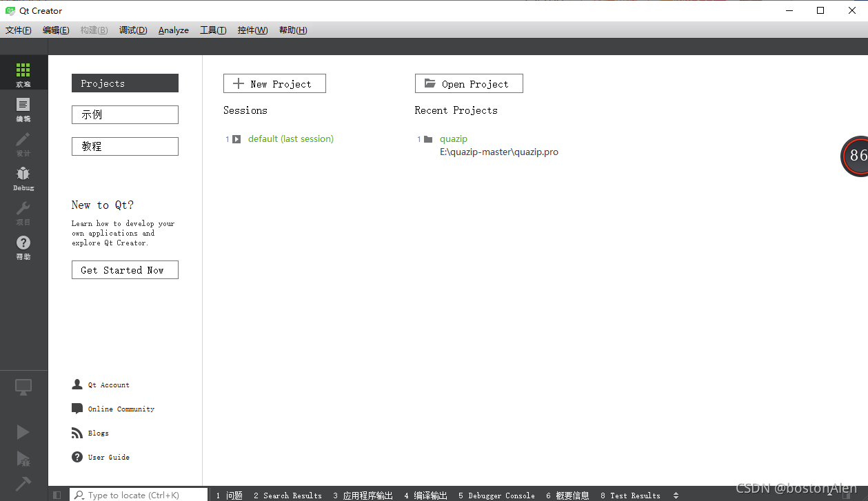Click the circular 86 floating widget
Image resolution: width=868 pixels, height=501 pixels.
pyautogui.click(x=855, y=156)
